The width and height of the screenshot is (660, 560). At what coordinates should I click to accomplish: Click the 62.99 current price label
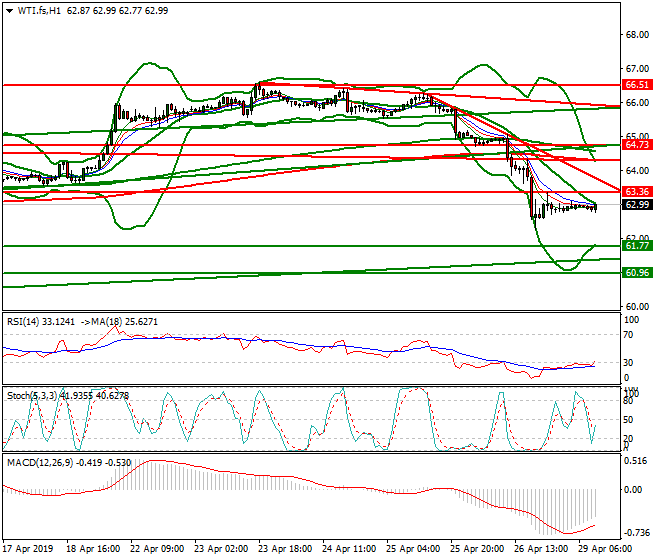pyautogui.click(x=637, y=205)
